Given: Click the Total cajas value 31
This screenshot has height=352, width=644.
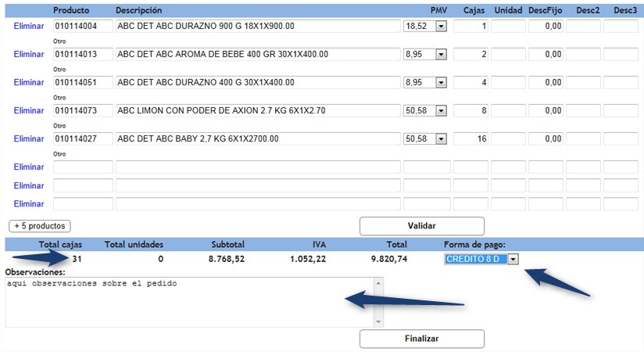Looking at the screenshot, I should coord(77,259).
